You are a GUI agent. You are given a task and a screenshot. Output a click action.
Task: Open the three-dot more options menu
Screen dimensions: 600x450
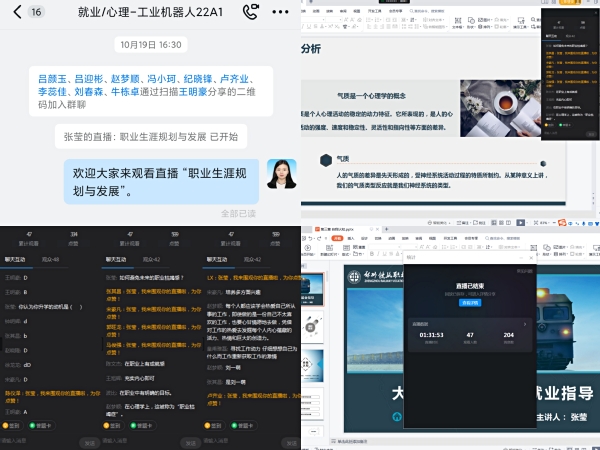coord(283,13)
